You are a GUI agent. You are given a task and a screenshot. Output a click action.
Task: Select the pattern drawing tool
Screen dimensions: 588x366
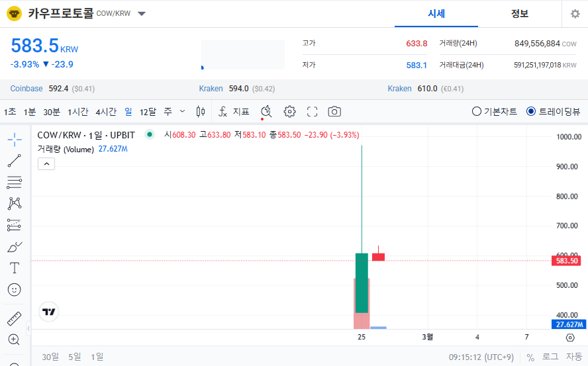(x=15, y=204)
